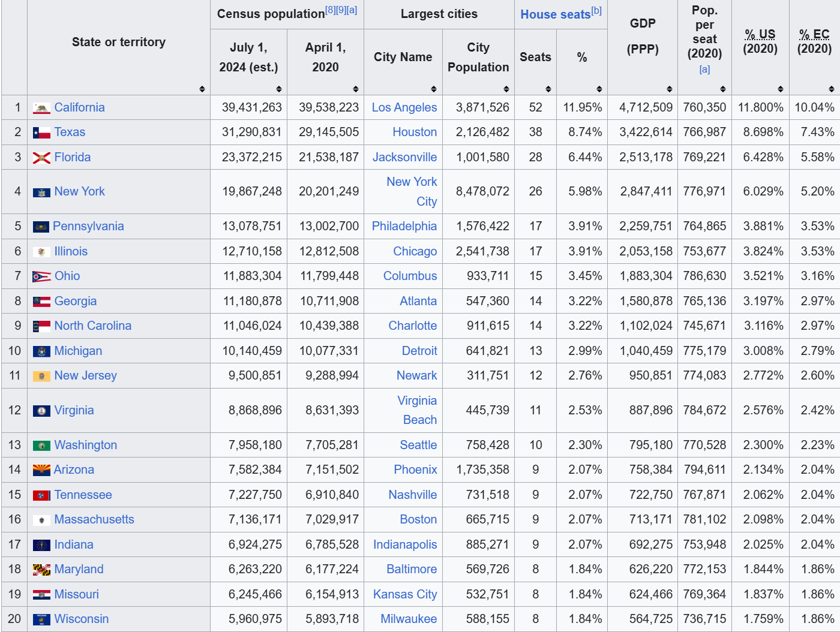Click the Texas flag icon
The height and width of the screenshot is (632, 840).
coord(41,133)
